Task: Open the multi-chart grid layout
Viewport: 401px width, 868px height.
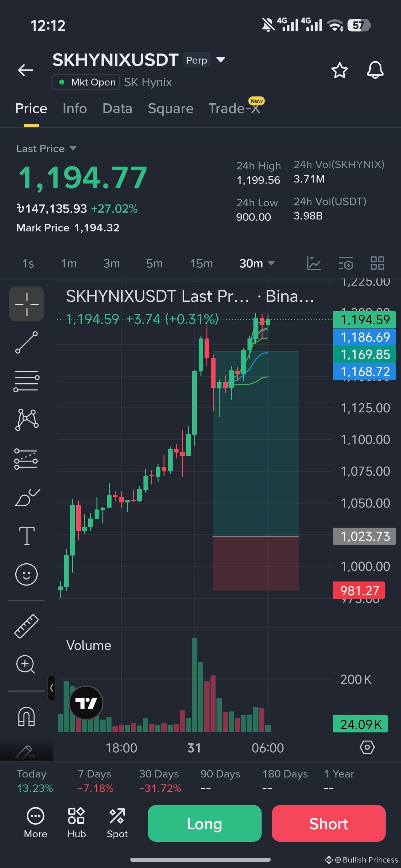Action: pyautogui.click(x=378, y=263)
